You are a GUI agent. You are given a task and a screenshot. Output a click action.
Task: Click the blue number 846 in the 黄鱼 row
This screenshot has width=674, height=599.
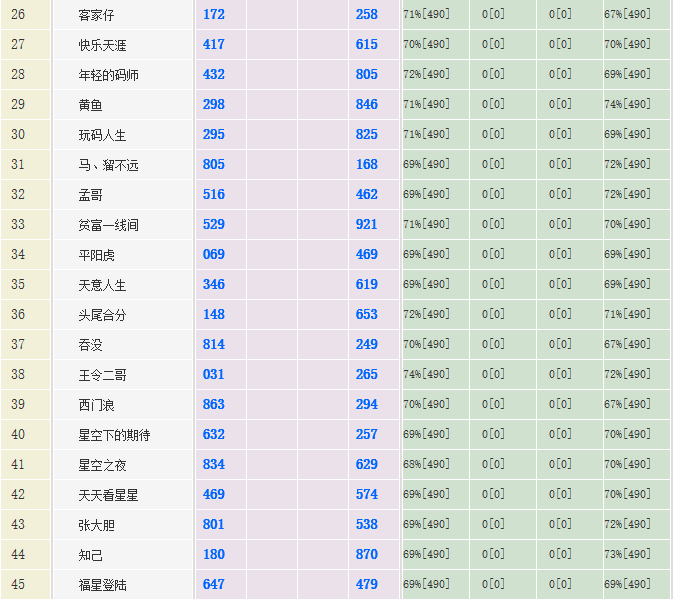tap(366, 105)
